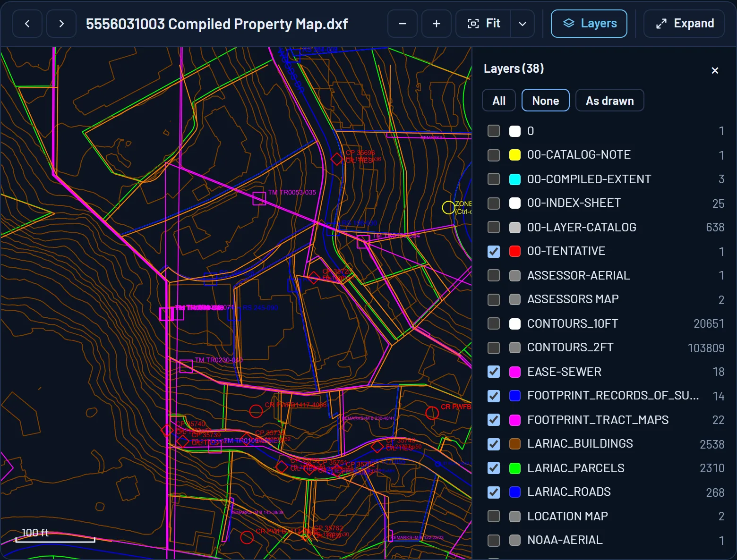Click map label TM TR0053-035
This screenshot has width=737, height=560.
pyautogui.click(x=292, y=192)
